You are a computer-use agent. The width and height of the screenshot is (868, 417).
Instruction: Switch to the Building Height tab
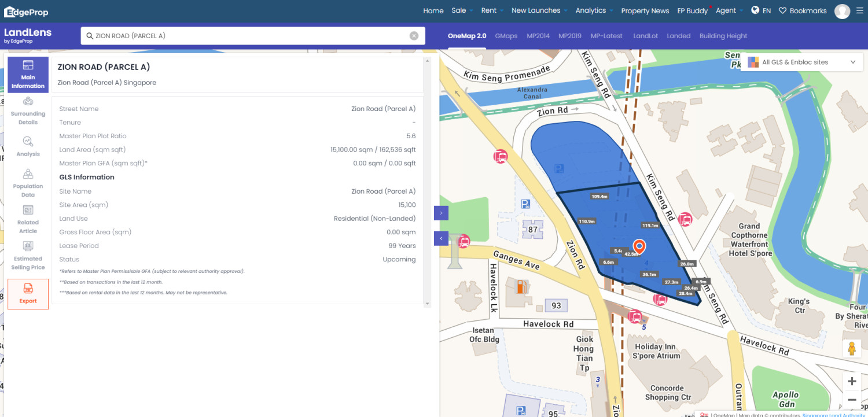[x=723, y=36]
